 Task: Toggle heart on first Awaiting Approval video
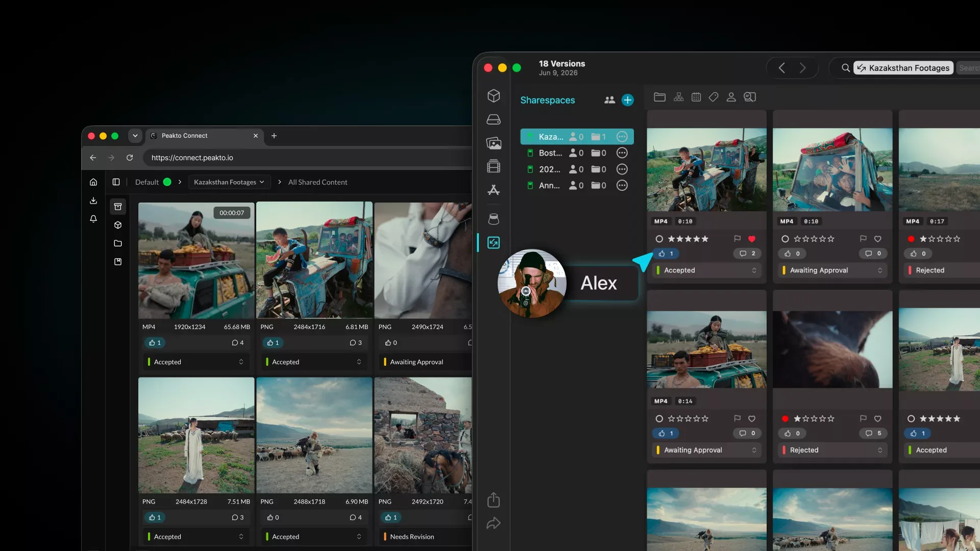(x=878, y=239)
